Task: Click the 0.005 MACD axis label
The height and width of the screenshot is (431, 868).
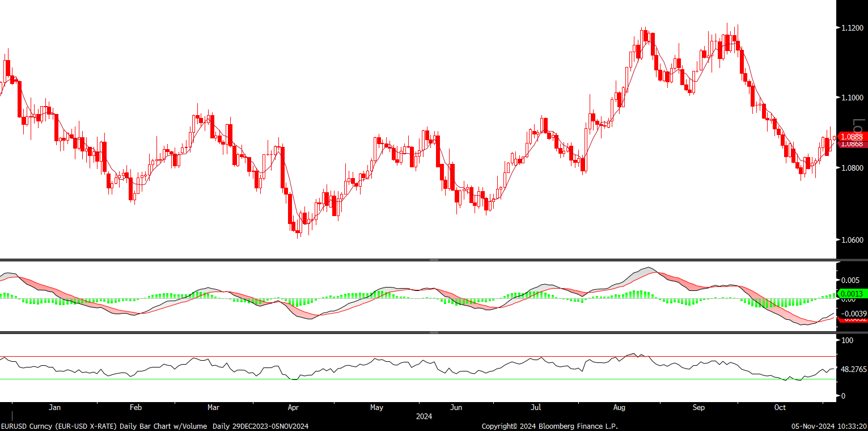Action: click(x=850, y=280)
